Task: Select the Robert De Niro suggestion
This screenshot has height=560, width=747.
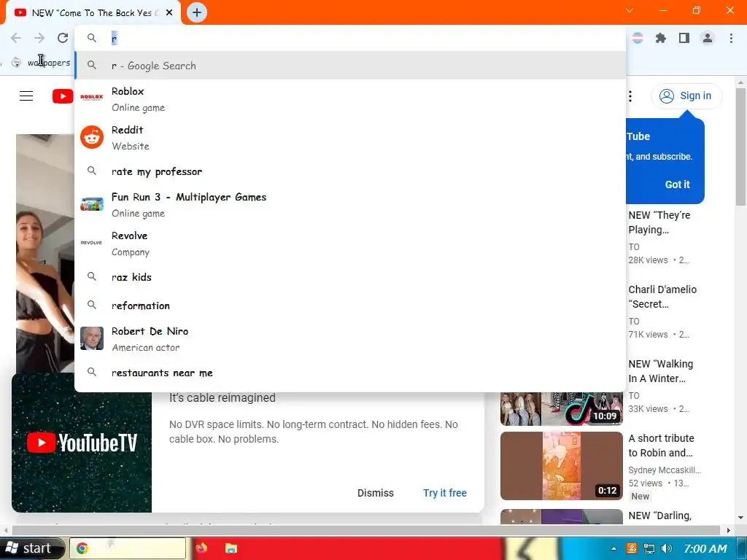Action: pyautogui.click(x=350, y=339)
